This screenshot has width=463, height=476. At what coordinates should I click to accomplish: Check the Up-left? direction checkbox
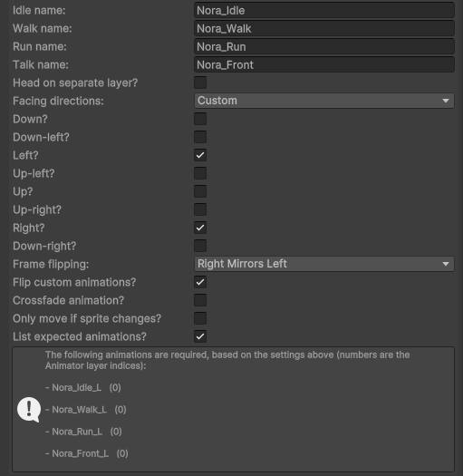(x=200, y=173)
